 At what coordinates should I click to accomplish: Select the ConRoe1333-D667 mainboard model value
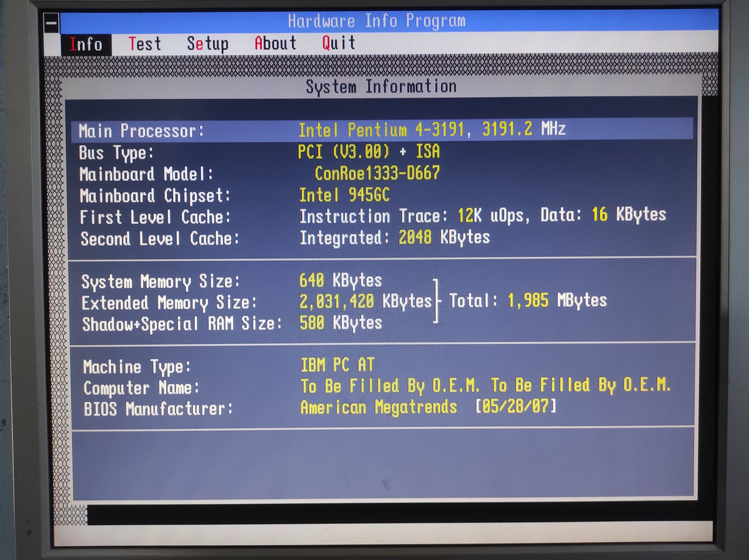(x=377, y=173)
